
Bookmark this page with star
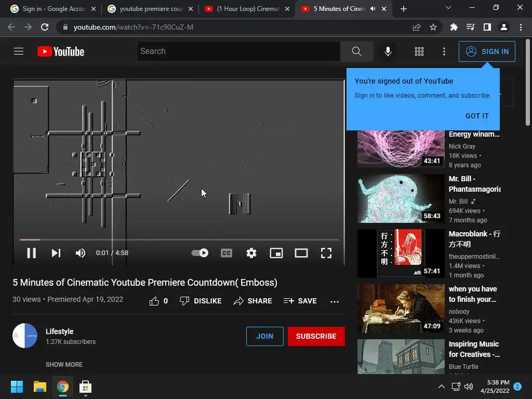pyautogui.click(x=433, y=27)
